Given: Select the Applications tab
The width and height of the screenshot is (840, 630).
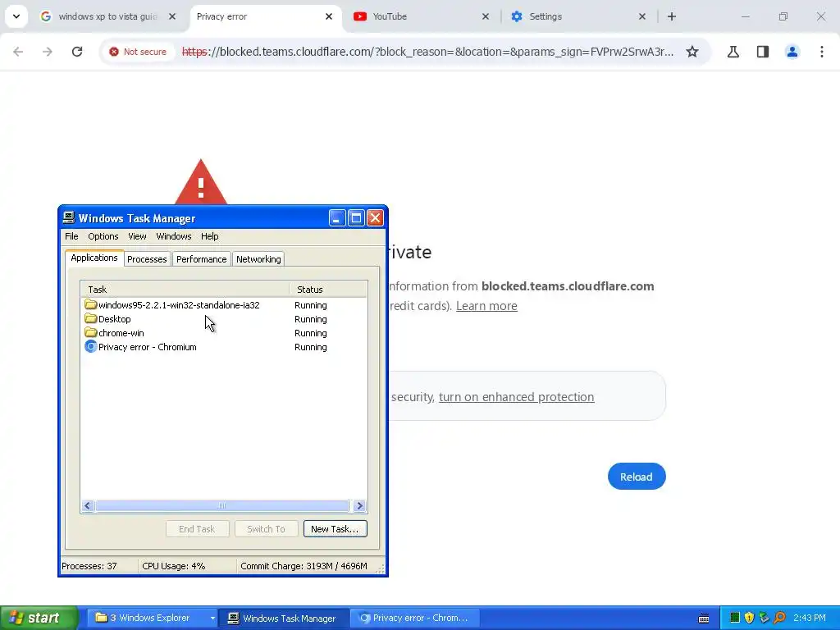Looking at the screenshot, I should pos(94,258).
